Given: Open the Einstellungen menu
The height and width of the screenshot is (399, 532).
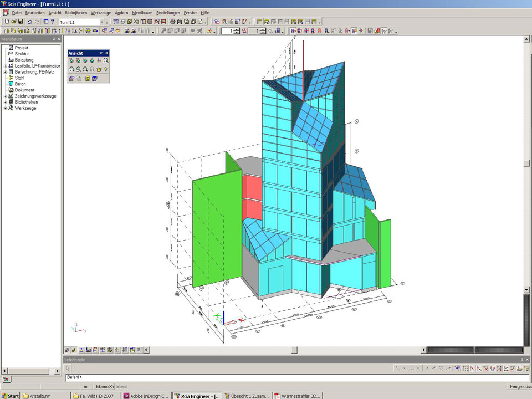Looking at the screenshot, I should (167, 12).
